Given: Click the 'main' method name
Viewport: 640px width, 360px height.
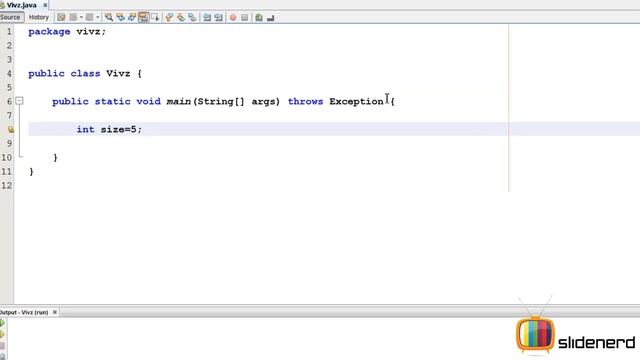Looking at the screenshot, I should click(x=179, y=101).
